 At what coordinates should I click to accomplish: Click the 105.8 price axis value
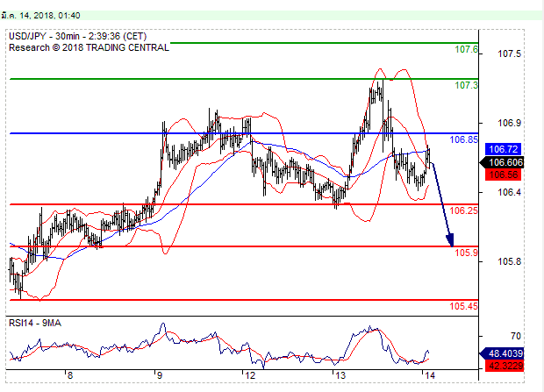point(509,261)
